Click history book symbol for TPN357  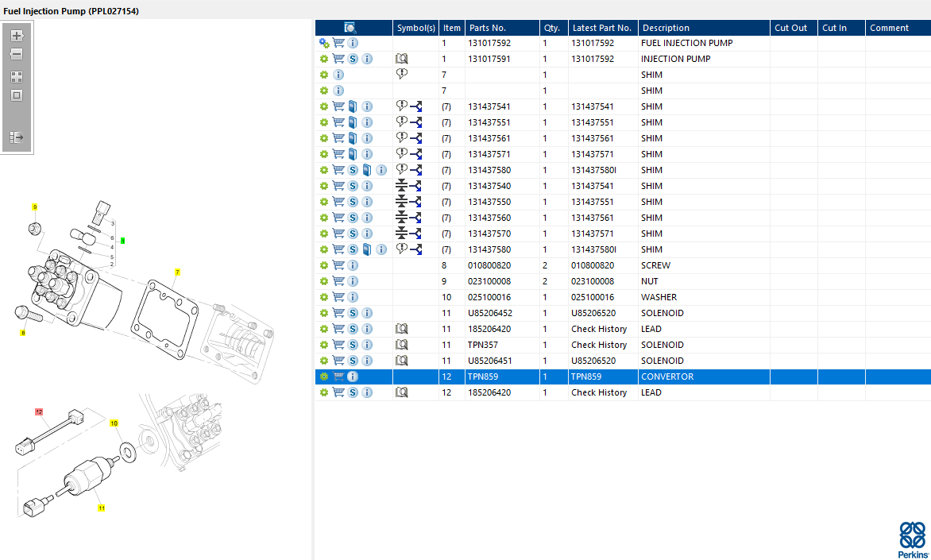(x=402, y=345)
